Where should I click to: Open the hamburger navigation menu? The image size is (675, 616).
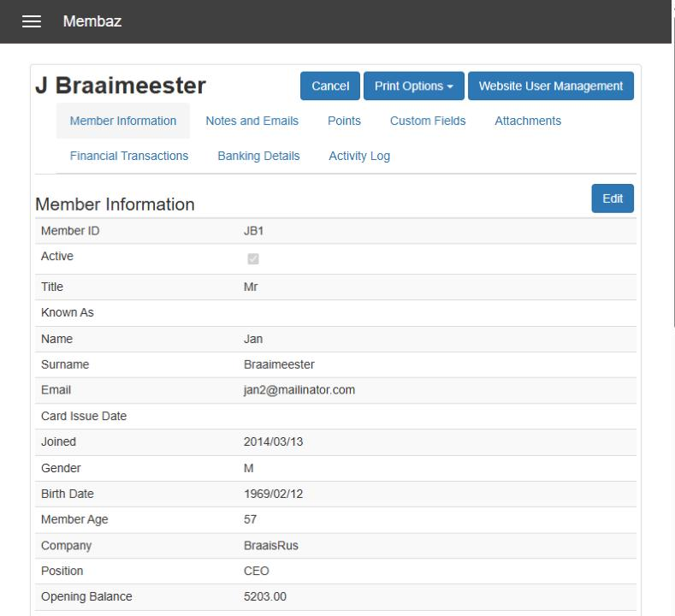click(32, 21)
